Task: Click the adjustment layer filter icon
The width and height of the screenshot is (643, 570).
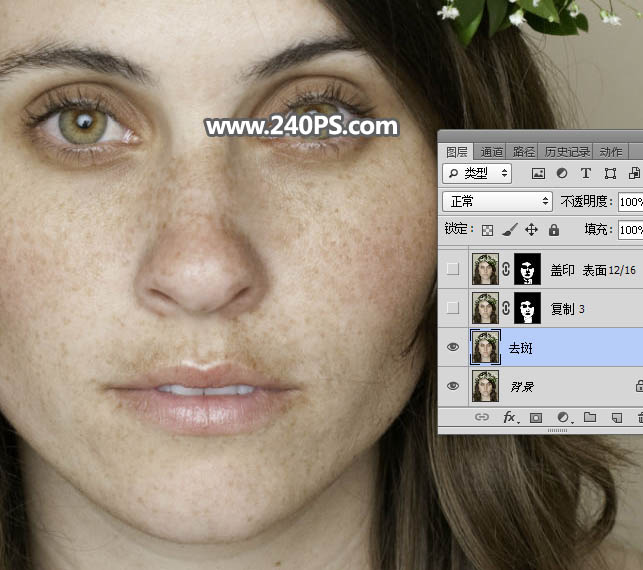Action: (562, 173)
